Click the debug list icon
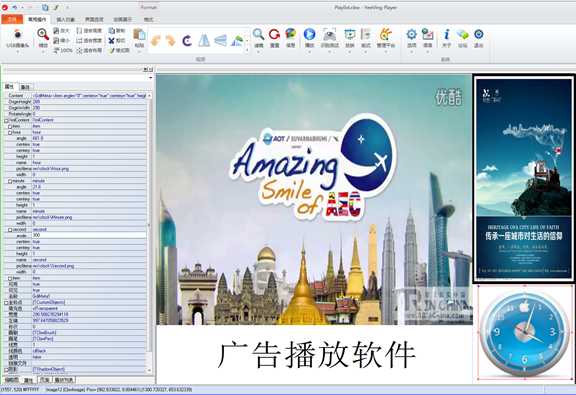The width and height of the screenshot is (576, 395). [x=366, y=34]
